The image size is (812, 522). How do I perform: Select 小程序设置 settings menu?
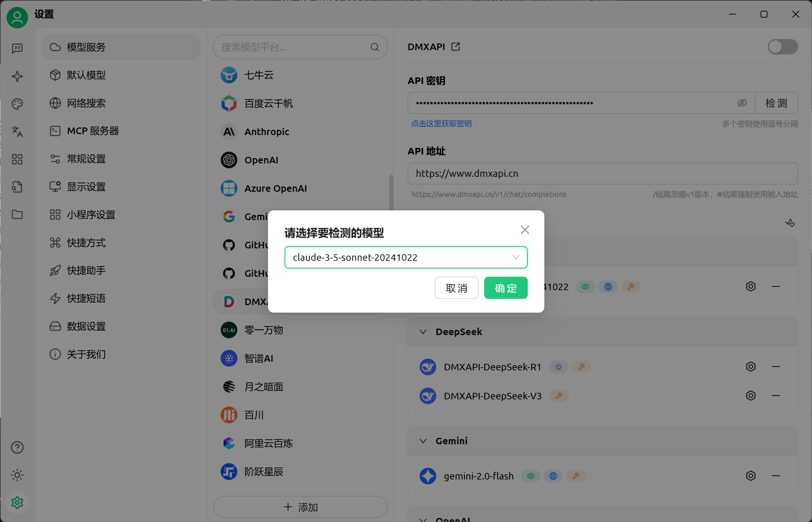(121, 215)
